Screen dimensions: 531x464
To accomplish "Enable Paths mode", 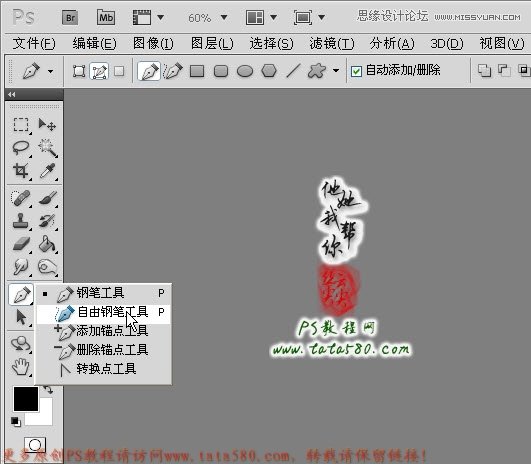I will [x=99, y=71].
